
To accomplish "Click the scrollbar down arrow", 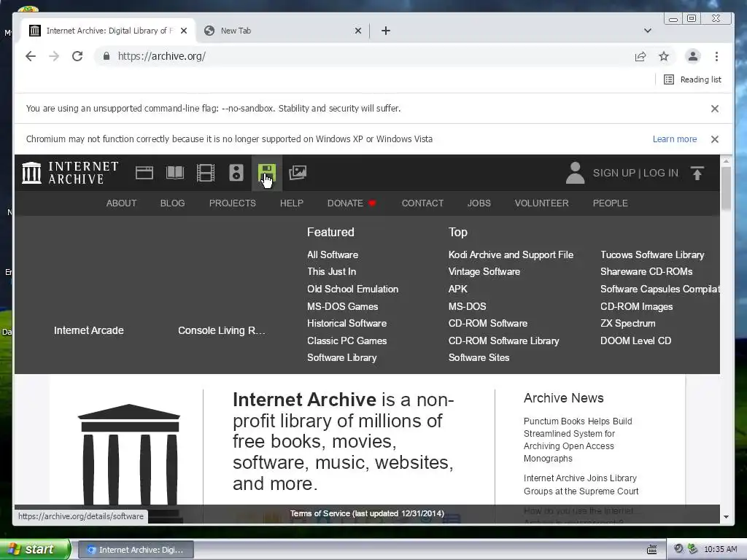I will [x=726, y=517].
